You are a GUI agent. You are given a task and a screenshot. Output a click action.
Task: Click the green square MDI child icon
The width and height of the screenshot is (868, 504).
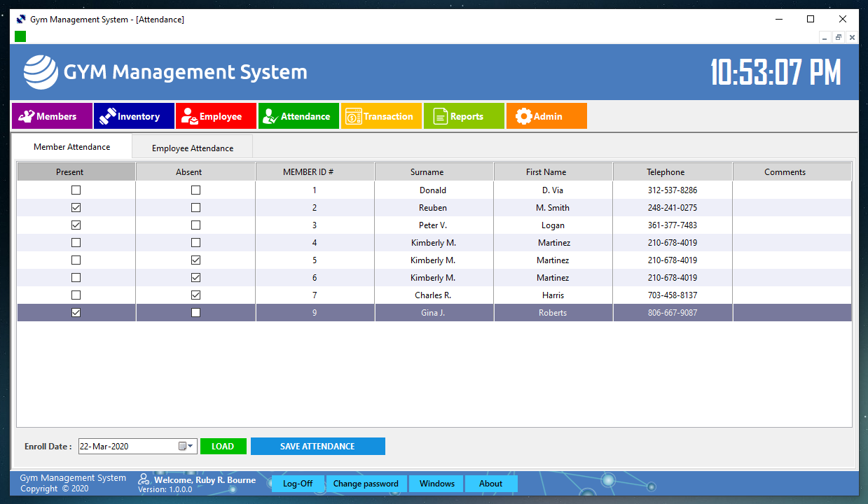(x=20, y=36)
